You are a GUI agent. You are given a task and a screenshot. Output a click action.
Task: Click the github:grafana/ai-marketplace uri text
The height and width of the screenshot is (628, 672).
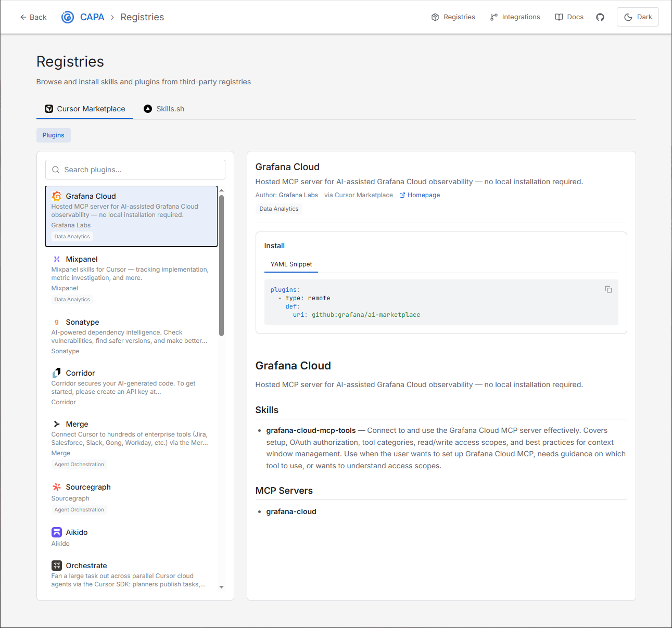366,315
